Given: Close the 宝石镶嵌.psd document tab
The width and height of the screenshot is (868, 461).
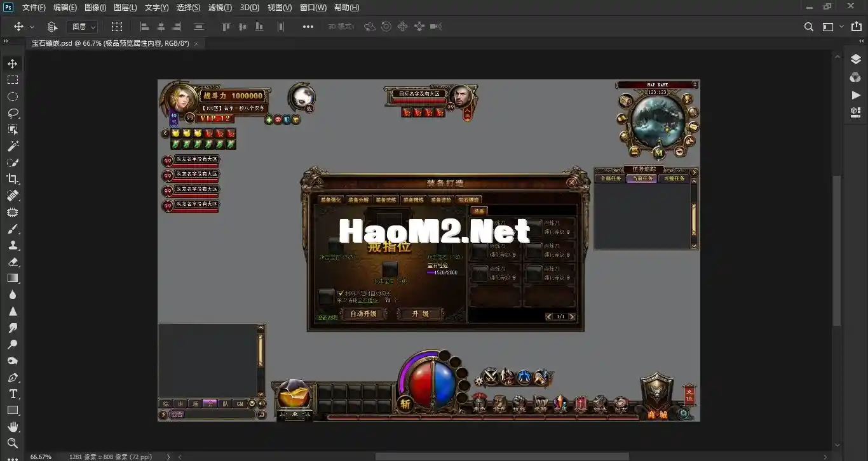Looking at the screenshot, I should pos(196,43).
